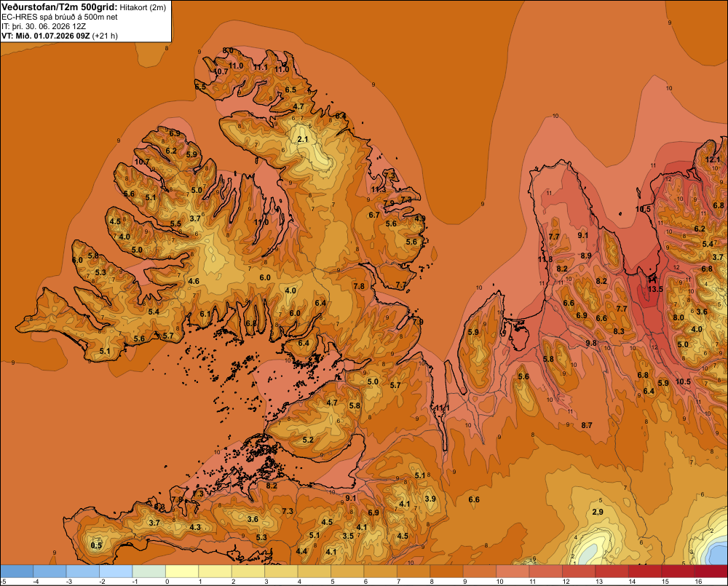The height and width of the screenshot is (586, 728).
Task: Select the orange legend swatch between 8 and 9
Action: click(x=447, y=571)
